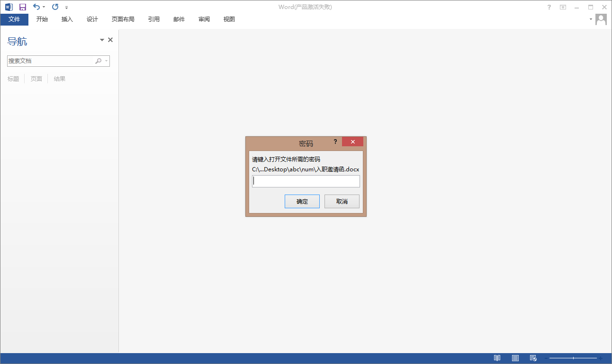Switch to the 插入 ribbon tab
Viewport: 612px width, 364px height.
click(67, 19)
